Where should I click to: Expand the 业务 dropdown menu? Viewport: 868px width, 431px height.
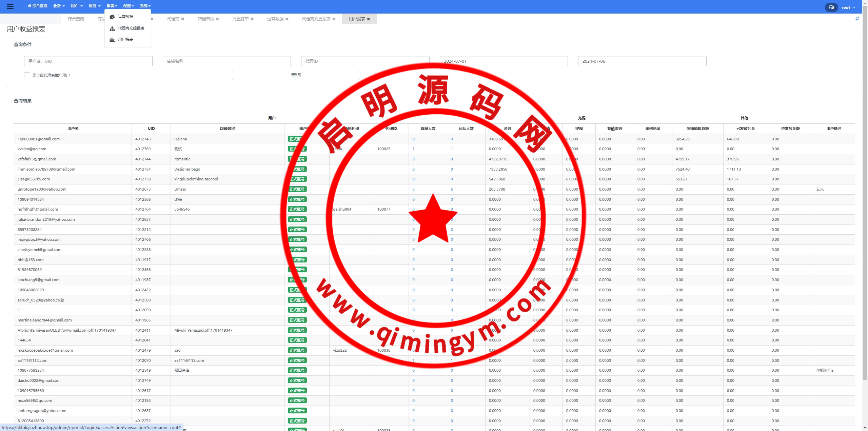(59, 6)
